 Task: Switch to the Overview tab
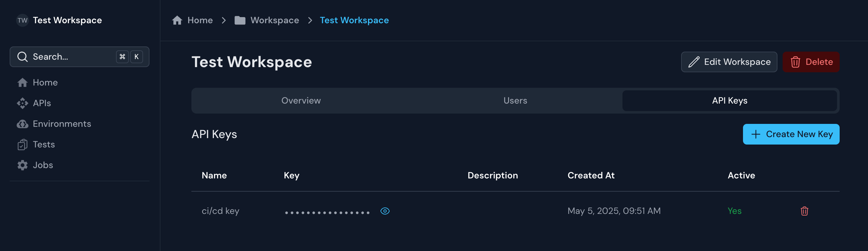[301, 101]
